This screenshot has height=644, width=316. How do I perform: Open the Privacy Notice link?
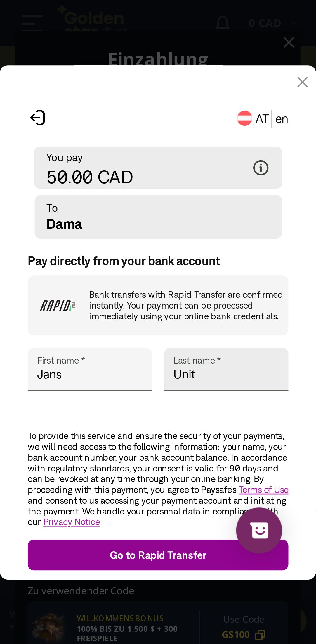72,522
